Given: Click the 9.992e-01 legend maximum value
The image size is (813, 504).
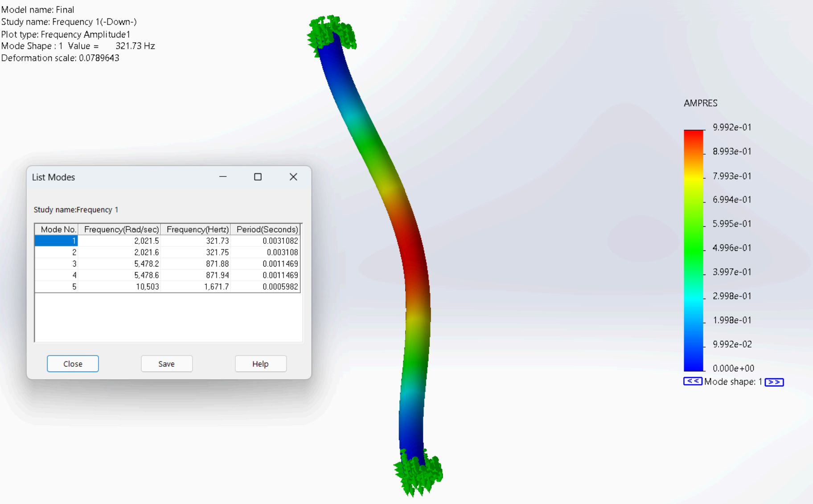Looking at the screenshot, I should (x=732, y=127).
